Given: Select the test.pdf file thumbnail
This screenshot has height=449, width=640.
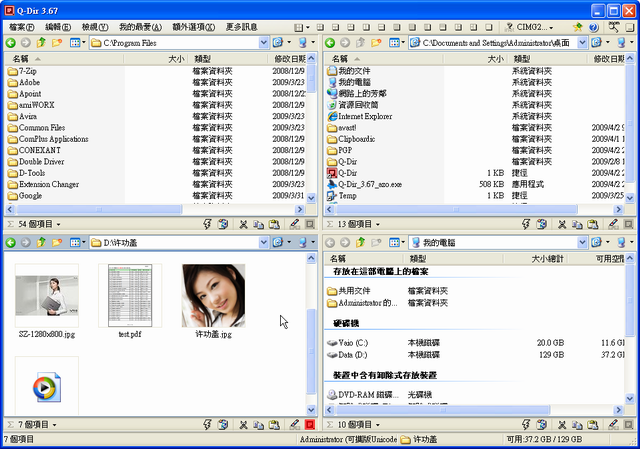Looking at the screenshot, I should pyautogui.click(x=130, y=298).
